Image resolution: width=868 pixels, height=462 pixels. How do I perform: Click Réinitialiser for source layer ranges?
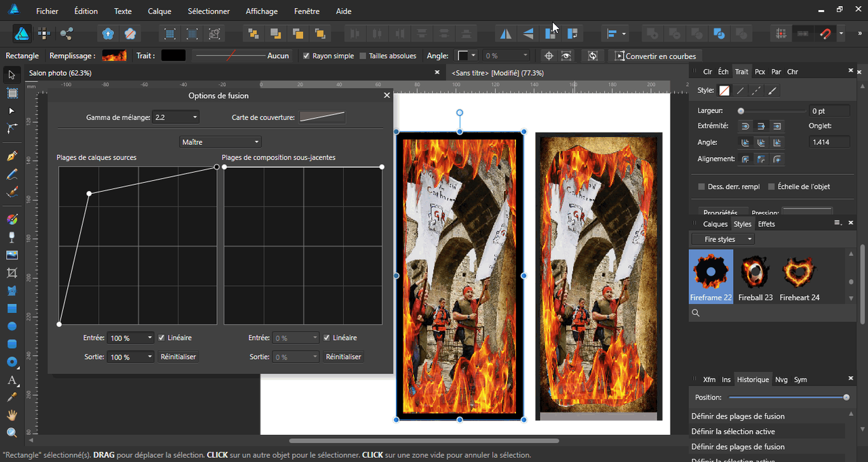click(179, 356)
